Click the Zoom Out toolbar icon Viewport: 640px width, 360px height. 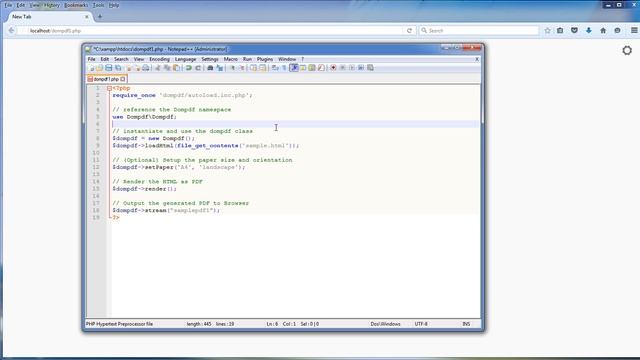[x=241, y=68]
